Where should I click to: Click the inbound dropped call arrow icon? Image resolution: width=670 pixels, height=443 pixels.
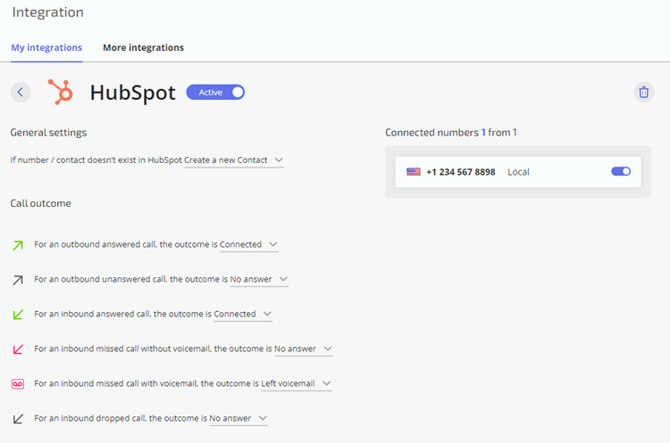(18, 419)
